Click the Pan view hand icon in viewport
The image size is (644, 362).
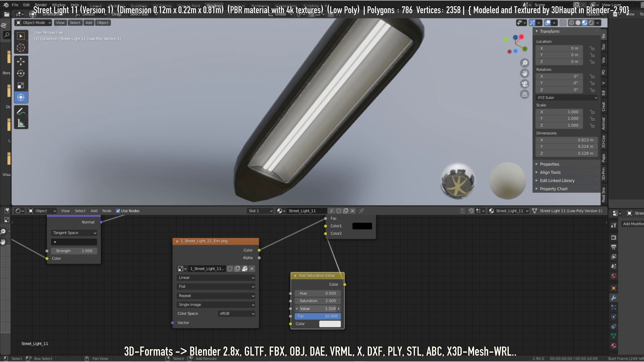pyautogui.click(x=525, y=73)
